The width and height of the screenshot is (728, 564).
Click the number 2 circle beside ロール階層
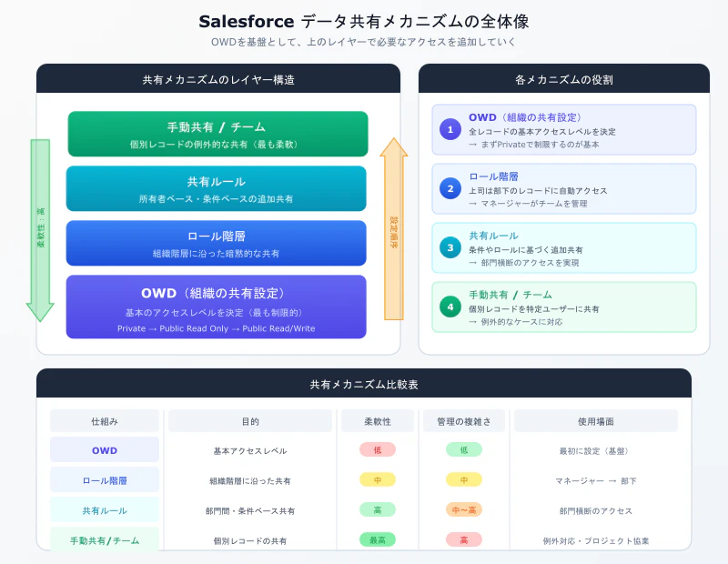450,188
